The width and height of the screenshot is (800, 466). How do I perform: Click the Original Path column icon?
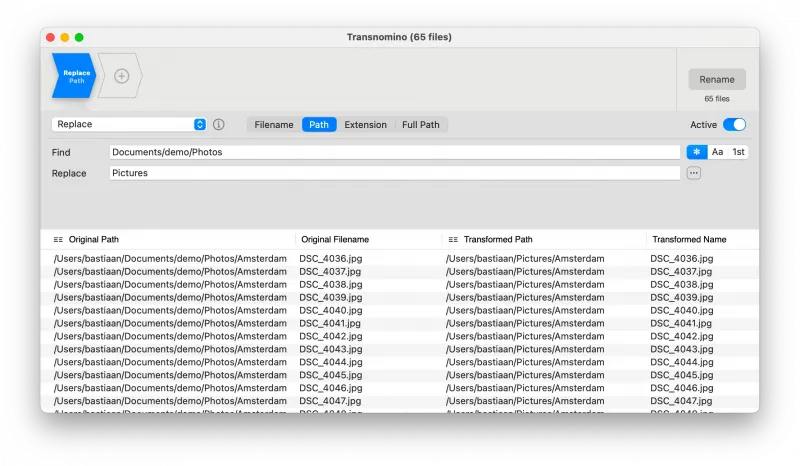58,239
